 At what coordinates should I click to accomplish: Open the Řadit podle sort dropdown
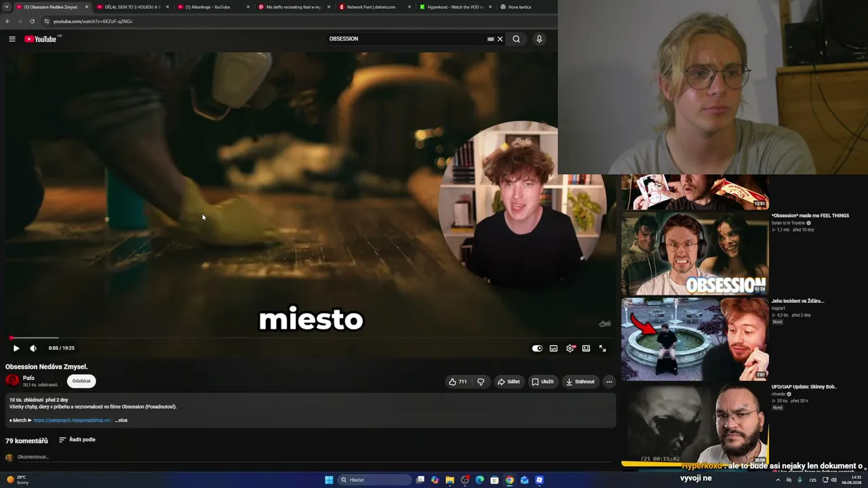pos(77,440)
